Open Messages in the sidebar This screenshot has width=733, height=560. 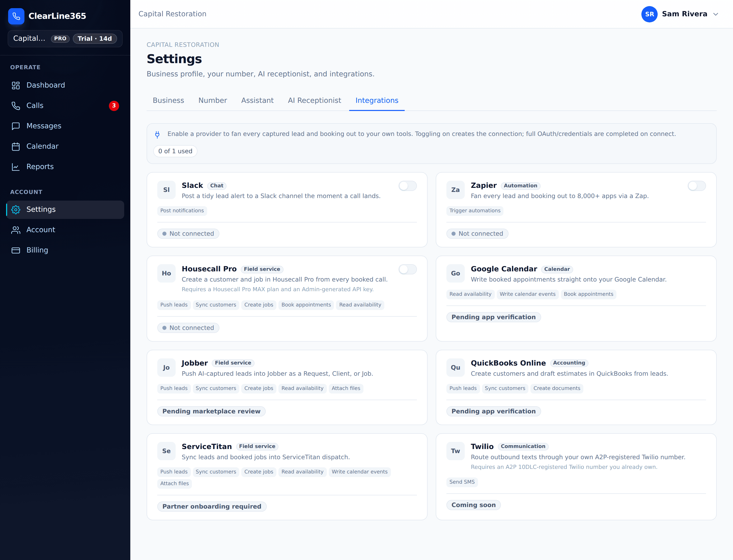point(65,126)
